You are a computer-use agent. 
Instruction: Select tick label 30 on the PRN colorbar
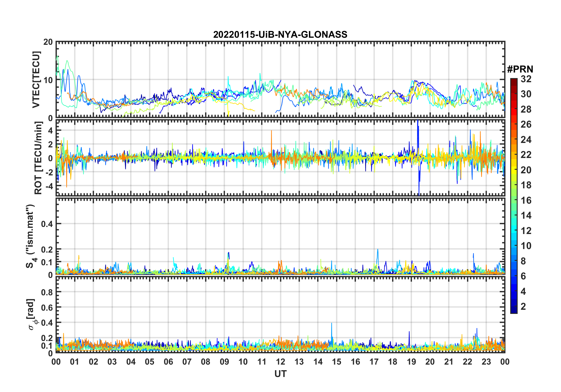pos(526,94)
